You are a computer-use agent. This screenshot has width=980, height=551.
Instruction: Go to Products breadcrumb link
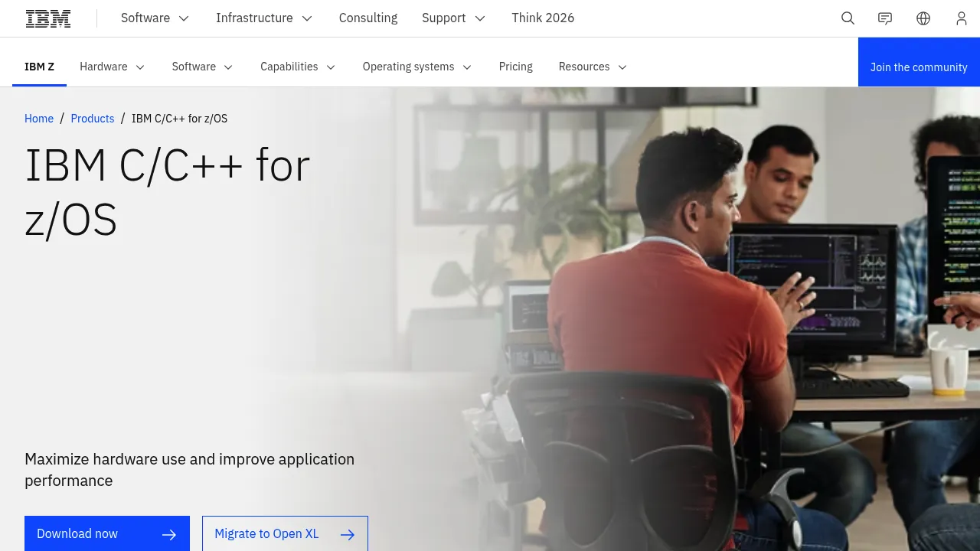tap(93, 119)
